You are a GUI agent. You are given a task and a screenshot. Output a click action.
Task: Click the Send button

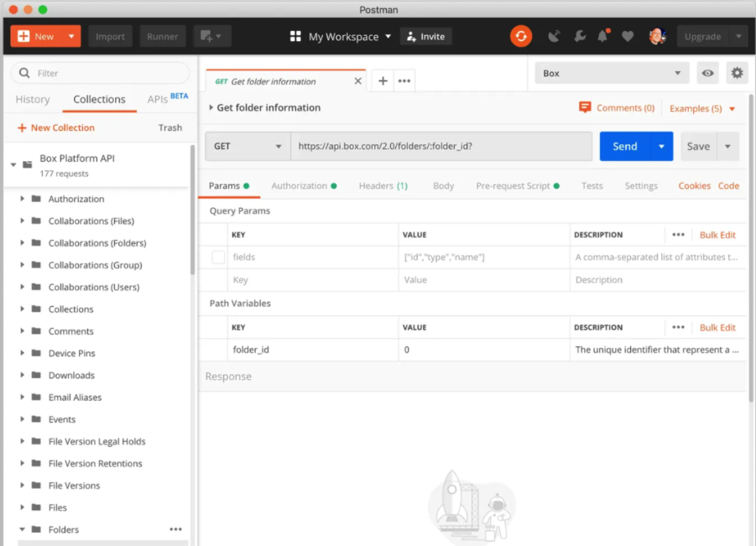pyautogui.click(x=625, y=146)
